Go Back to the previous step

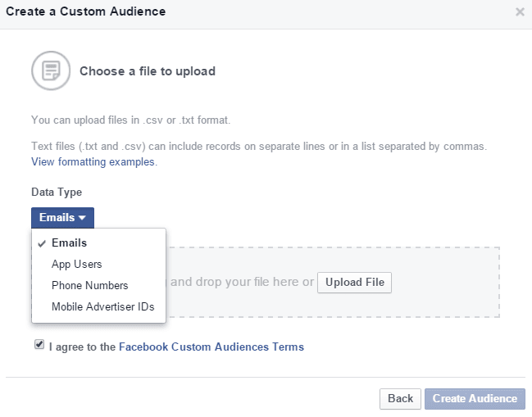400,399
